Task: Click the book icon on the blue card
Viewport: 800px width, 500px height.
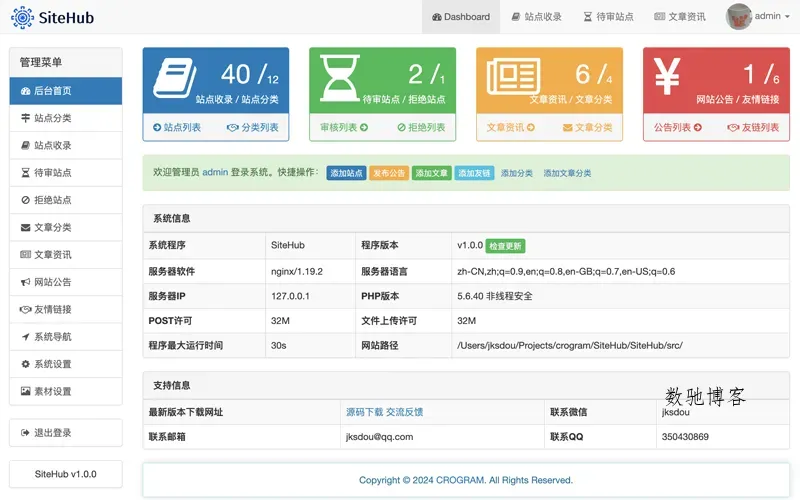Action: (175, 78)
